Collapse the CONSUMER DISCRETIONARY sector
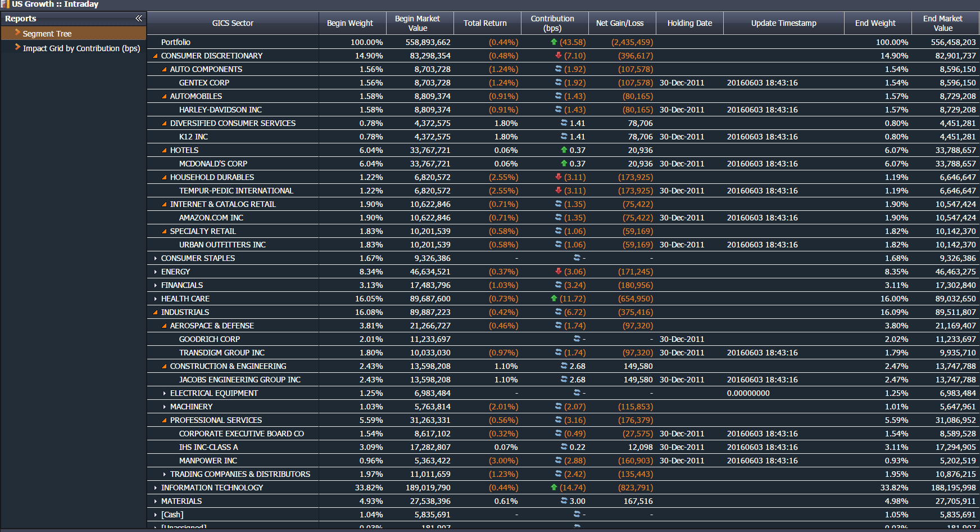 coord(156,56)
